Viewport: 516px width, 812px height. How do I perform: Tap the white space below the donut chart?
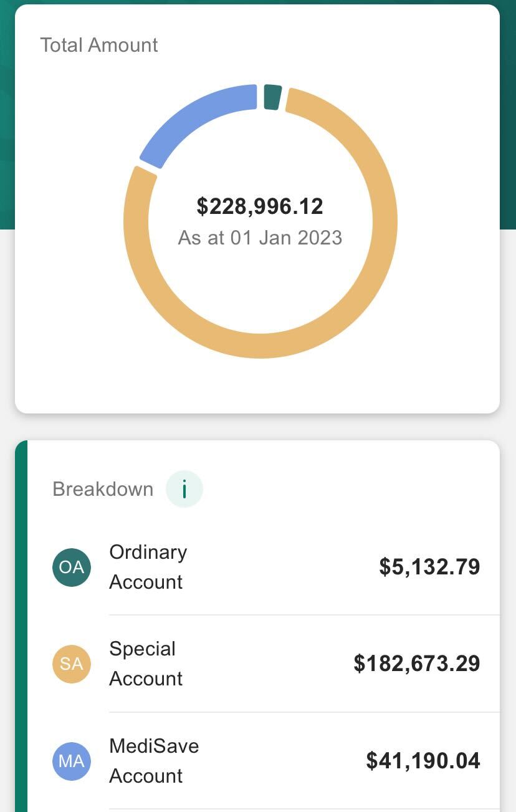click(257, 387)
